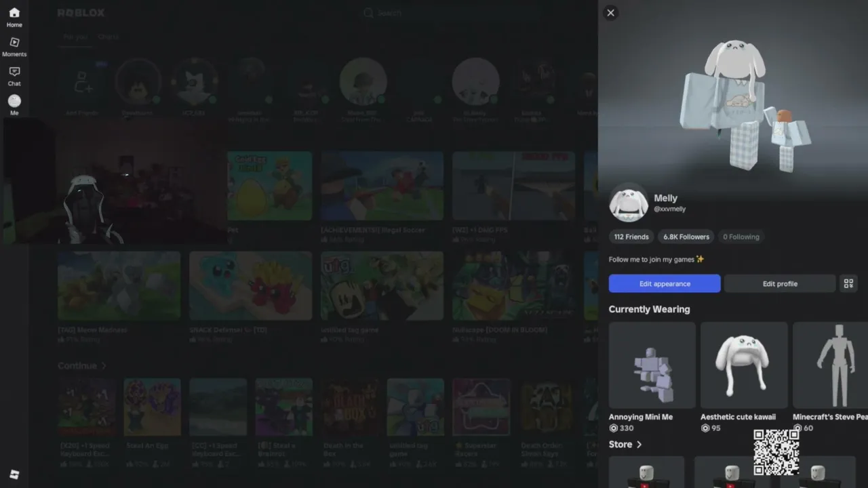Viewport: 868px width, 488px height.
Task: Click the bio text Follow me to join my games
Action: click(x=656, y=260)
